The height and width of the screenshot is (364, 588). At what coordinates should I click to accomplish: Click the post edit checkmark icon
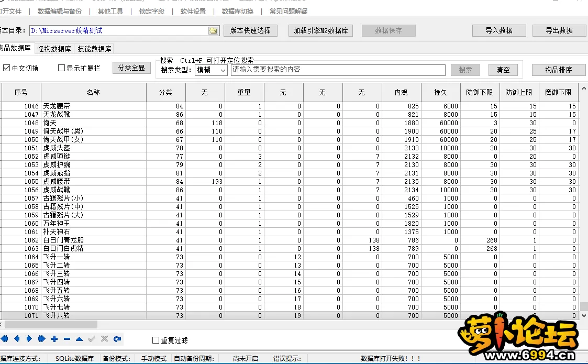point(92,339)
